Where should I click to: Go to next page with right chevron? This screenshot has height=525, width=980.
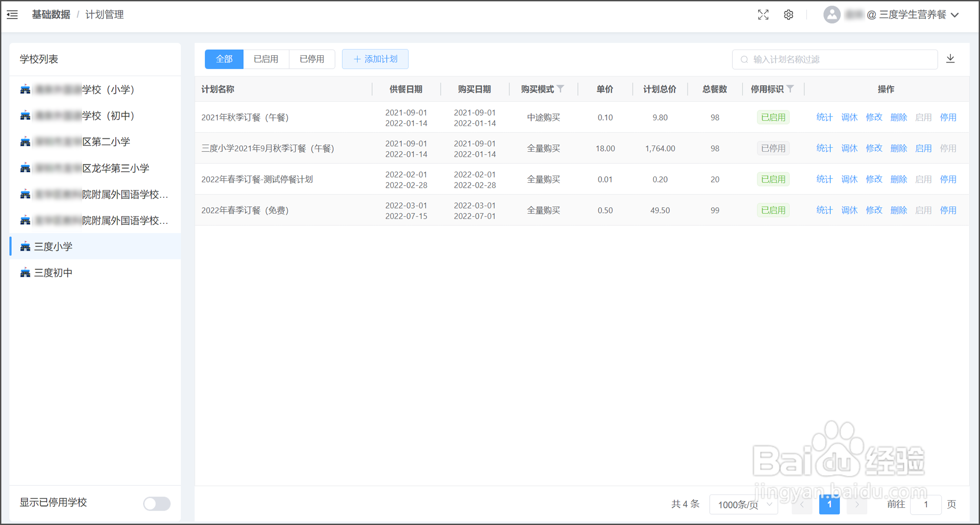click(x=857, y=504)
